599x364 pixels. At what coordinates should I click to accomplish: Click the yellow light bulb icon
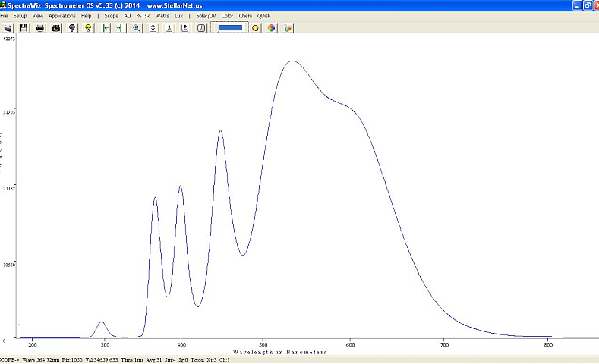88,28
